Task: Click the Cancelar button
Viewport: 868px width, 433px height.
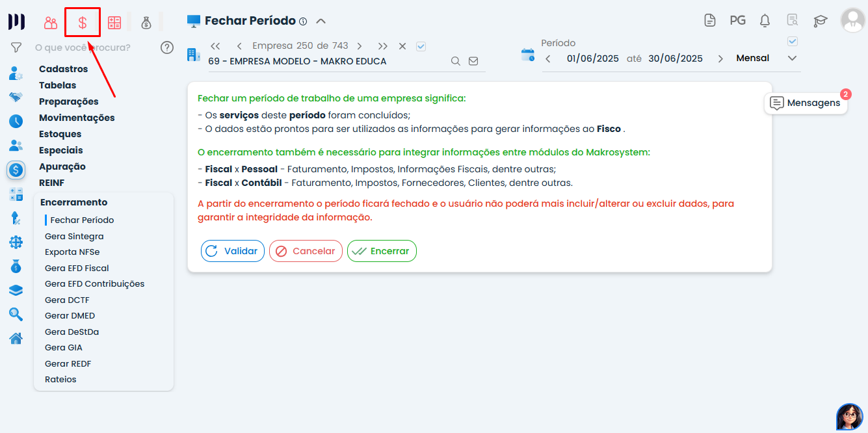Action: pos(306,251)
